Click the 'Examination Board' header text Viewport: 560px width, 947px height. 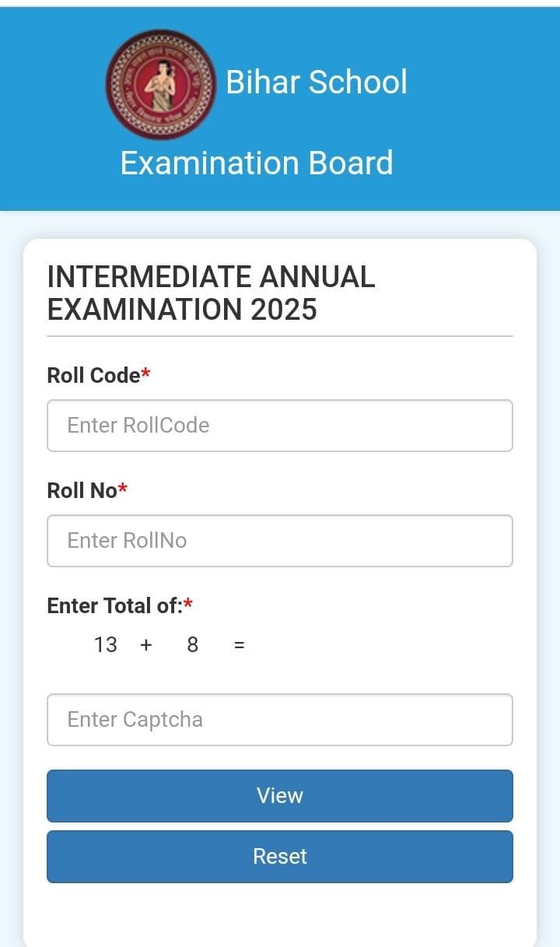[257, 163]
